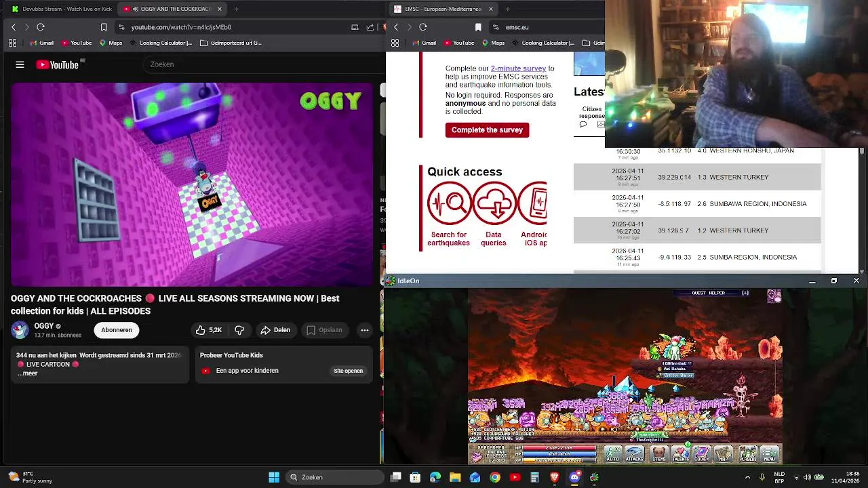Bookmark the YouTube page
This screenshot has height=488, width=868.
[x=104, y=27]
